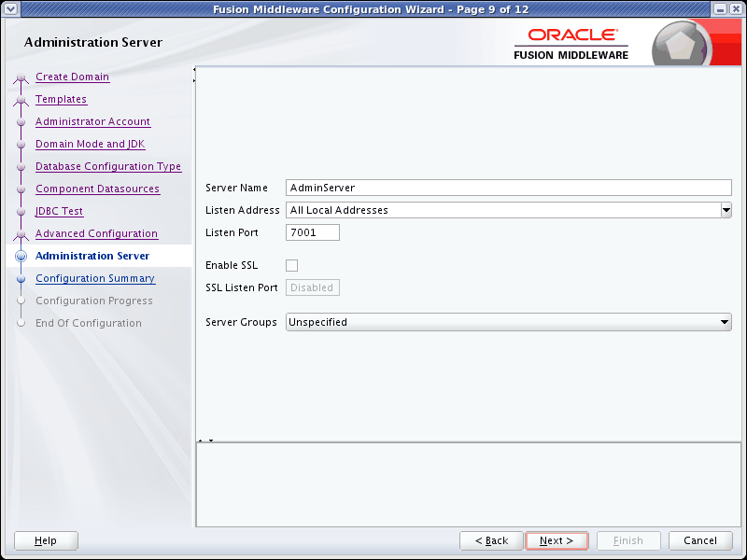Cancel the configuration wizard
Screen dimensions: 747x560
coord(700,540)
